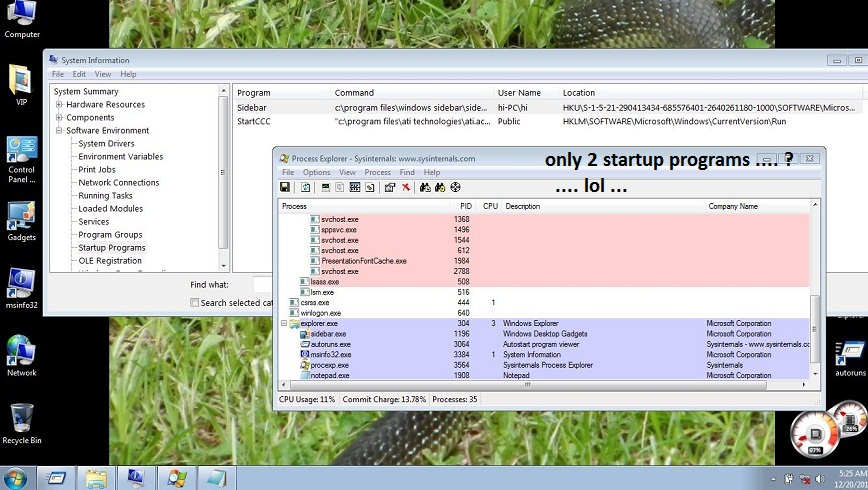868x490 pixels.
Task: Open Find menu in Process Explorer
Action: point(407,173)
